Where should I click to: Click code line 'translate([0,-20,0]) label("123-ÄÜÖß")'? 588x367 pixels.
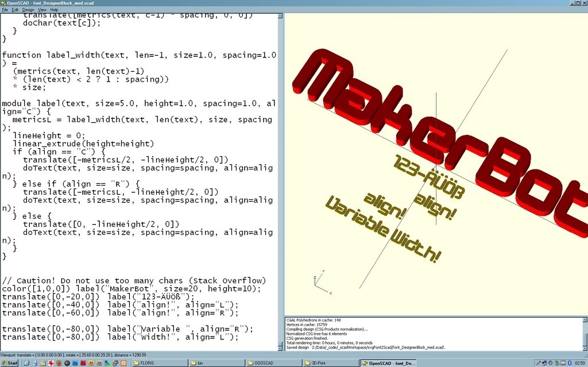pos(98,297)
